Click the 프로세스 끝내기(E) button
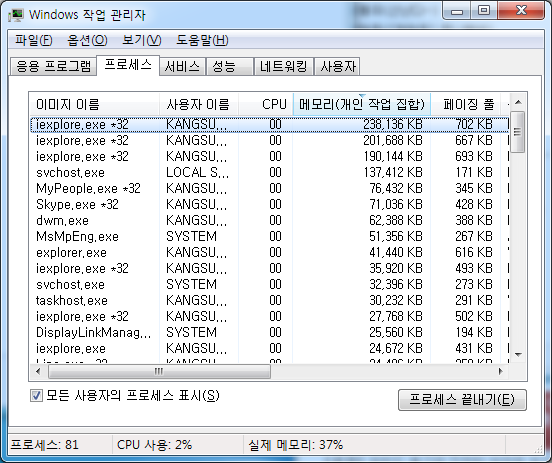552x463 pixels. tap(462, 400)
